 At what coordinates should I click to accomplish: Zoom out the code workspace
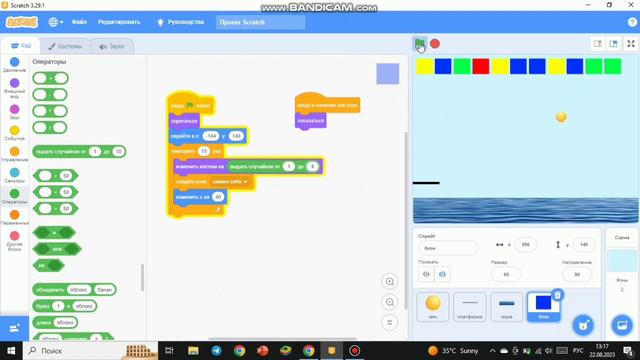(389, 302)
